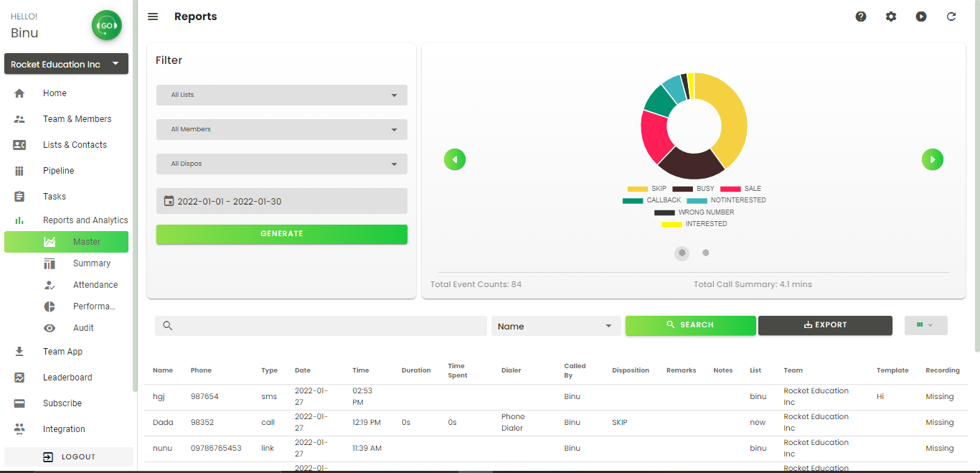Expand the All Lists dropdown
Viewport: 980px width, 473px height.
[x=282, y=95]
